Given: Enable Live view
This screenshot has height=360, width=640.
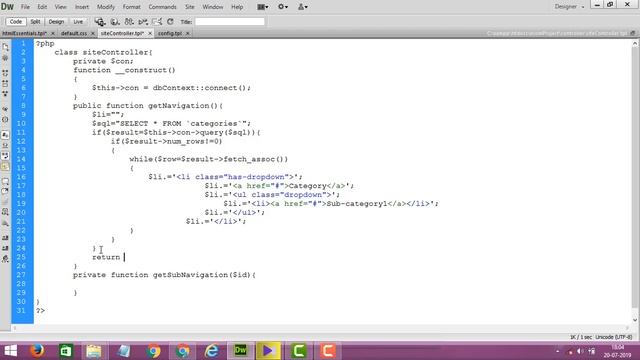Looking at the screenshot, I should click(x=78, y=22).
